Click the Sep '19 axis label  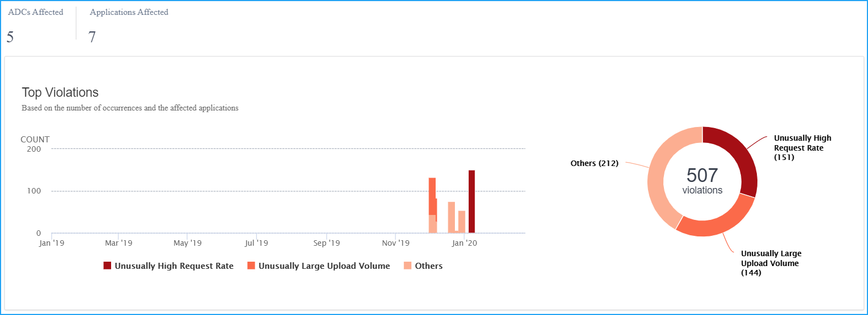pyautogui.click(x=327, y=243)
